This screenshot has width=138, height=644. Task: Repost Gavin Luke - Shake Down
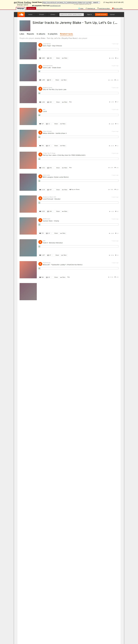pos(49,80)
